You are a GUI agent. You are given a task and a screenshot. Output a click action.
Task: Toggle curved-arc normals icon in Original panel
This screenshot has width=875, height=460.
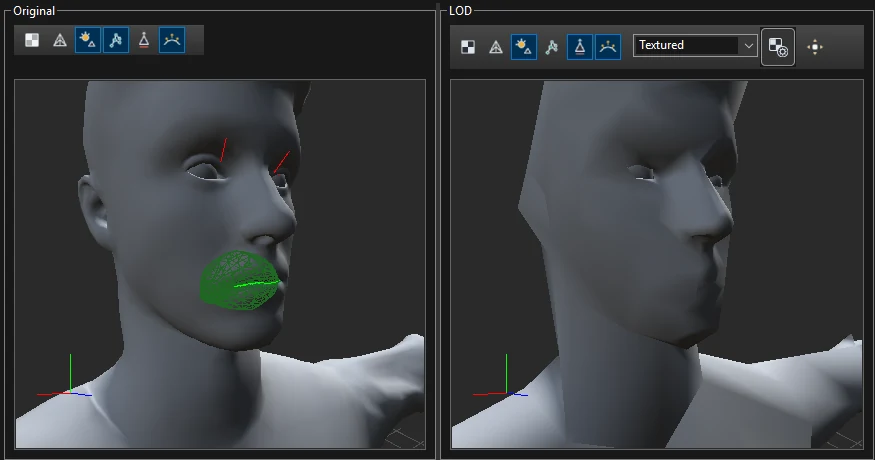172,40
